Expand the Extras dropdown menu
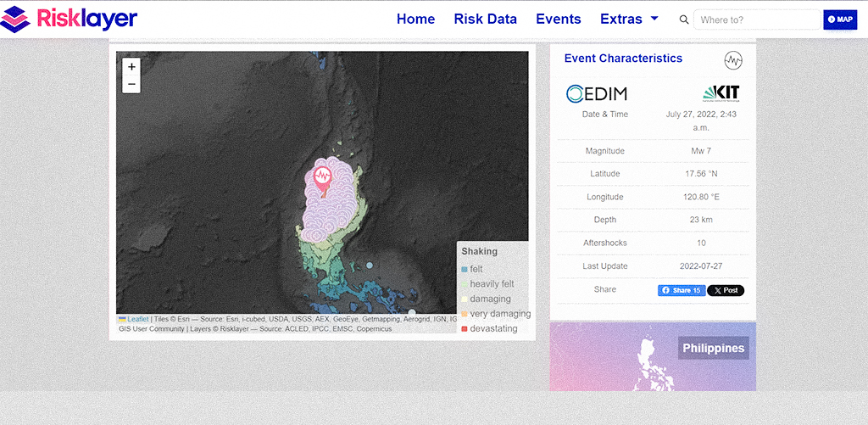This screenshot has width=868, height=425. pyautogui.click(x=629, y=20)
